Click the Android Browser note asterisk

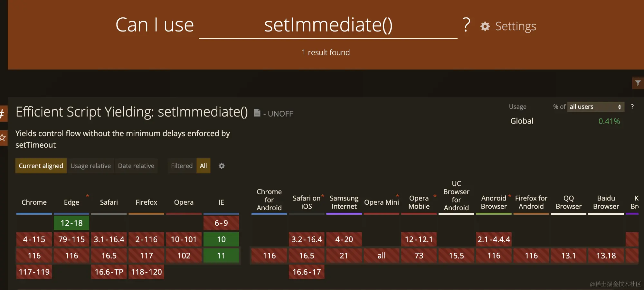(x=510, y=196)
